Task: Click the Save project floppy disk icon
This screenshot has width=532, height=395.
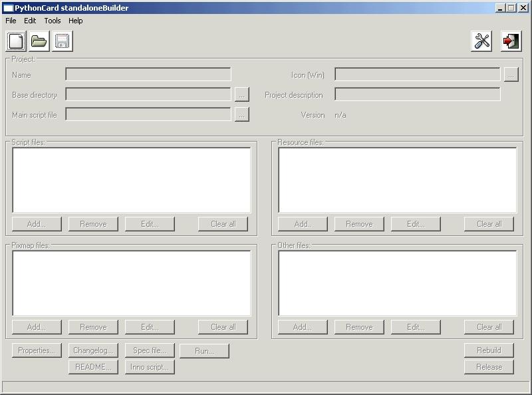Action: coord(63,41)
